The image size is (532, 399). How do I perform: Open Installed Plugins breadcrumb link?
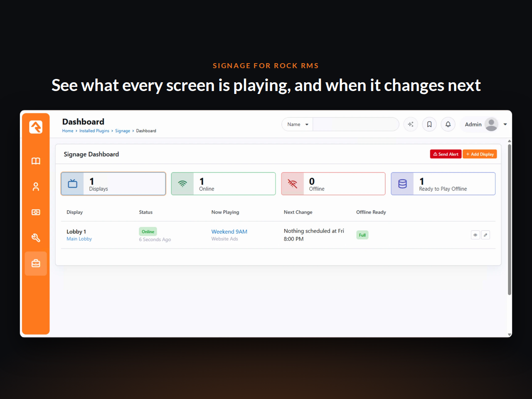[x=94, y=131]
